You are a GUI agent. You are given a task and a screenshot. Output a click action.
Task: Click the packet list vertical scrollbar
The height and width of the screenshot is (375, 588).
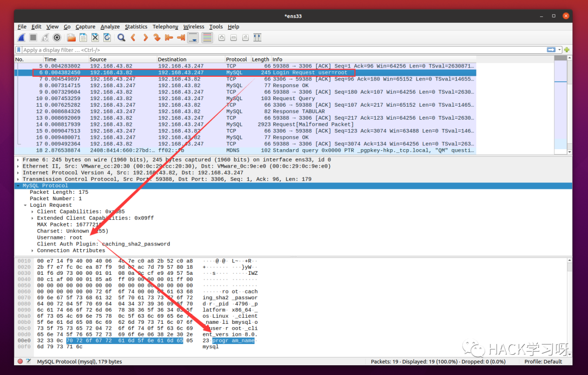(x=569, y=105)
